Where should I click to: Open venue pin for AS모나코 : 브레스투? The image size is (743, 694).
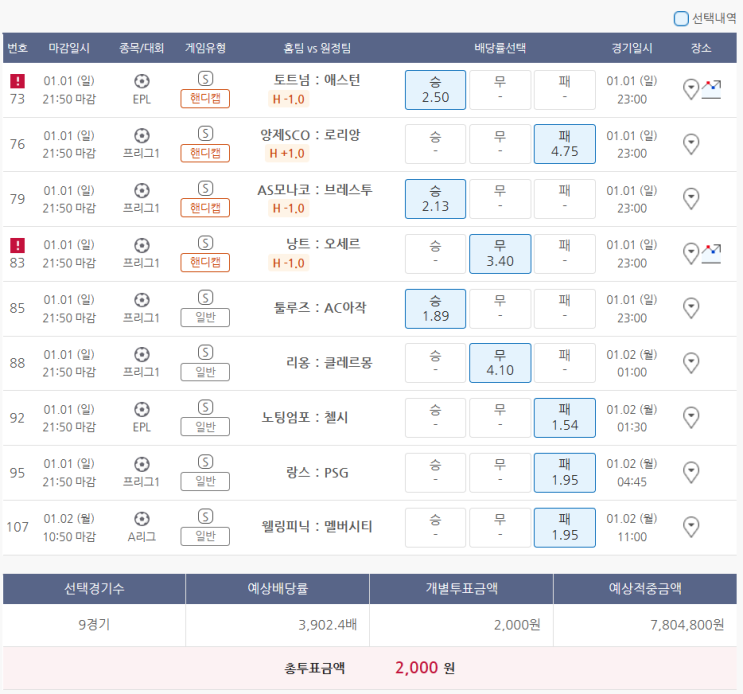pos(691,199)
